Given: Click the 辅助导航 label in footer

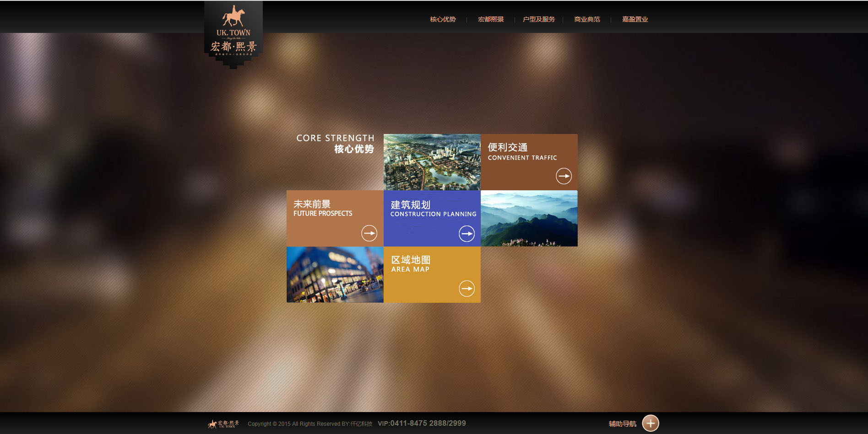Looking at the screenshot, I should pos(622,424).
